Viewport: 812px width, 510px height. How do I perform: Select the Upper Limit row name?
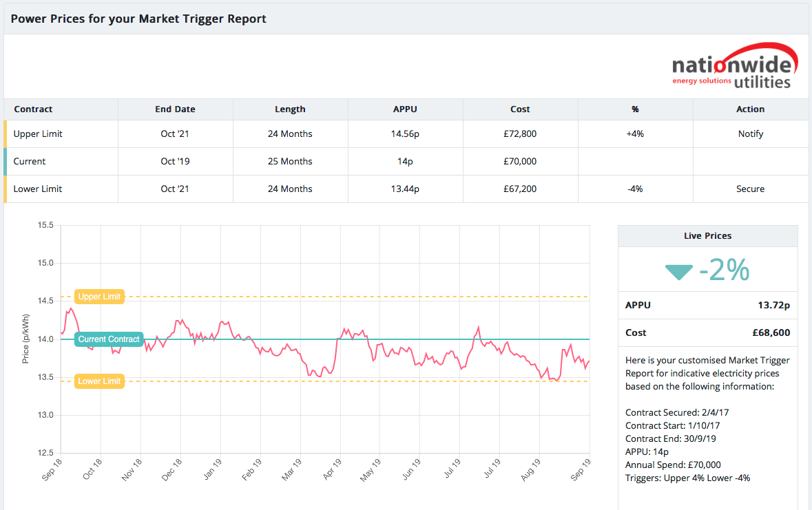click(38, 134)
